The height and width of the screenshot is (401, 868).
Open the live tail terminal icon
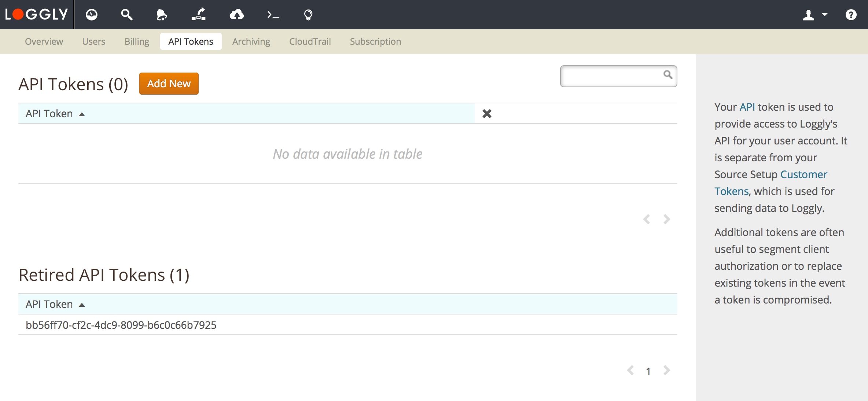[x=273, y=15]
